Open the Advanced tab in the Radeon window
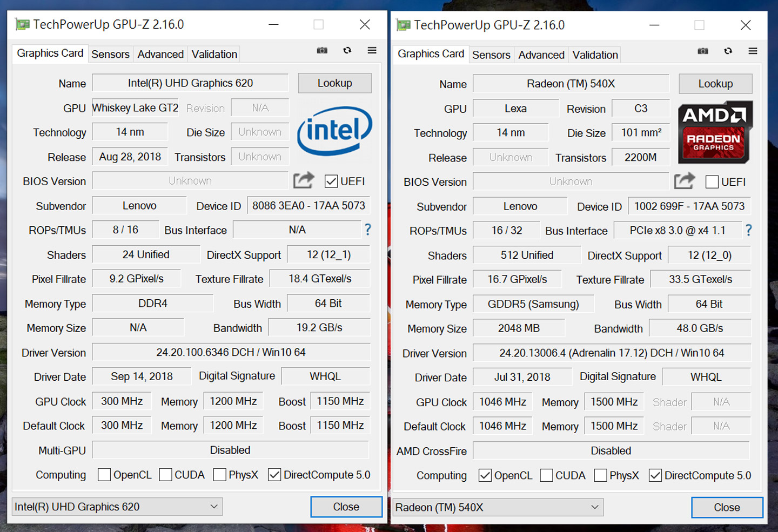Screen dimensions: 778x532 click(x=541, y=55)
